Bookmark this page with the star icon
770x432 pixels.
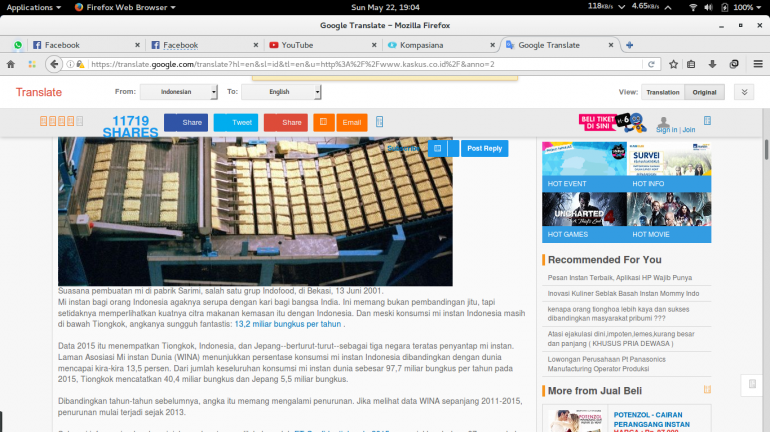point(673,64)
